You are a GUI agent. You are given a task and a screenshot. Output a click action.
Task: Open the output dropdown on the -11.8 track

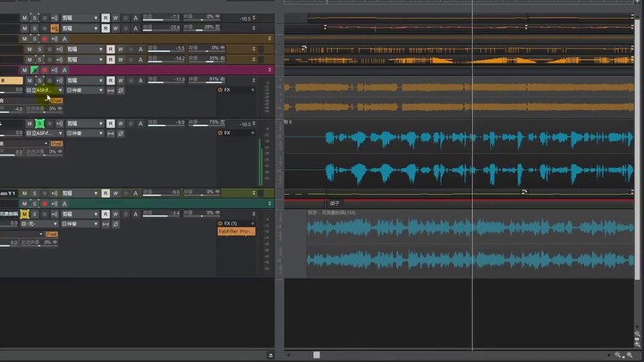click(x=85, y=90)
